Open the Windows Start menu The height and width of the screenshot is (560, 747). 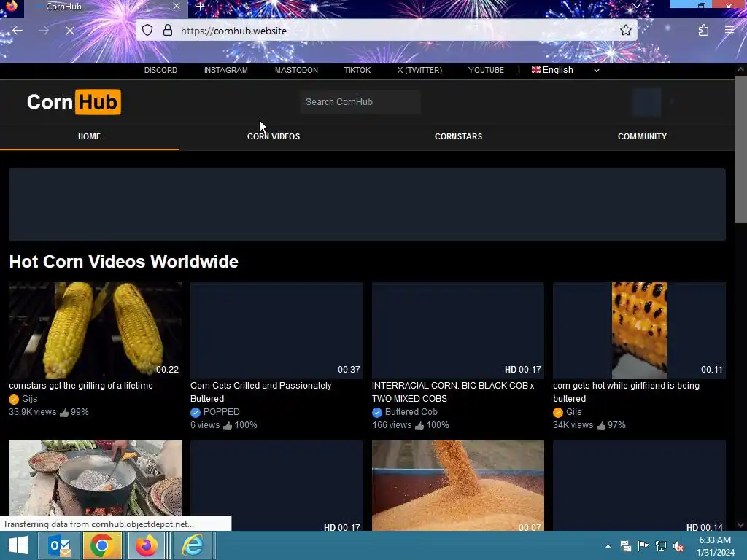tap(18, 545)
